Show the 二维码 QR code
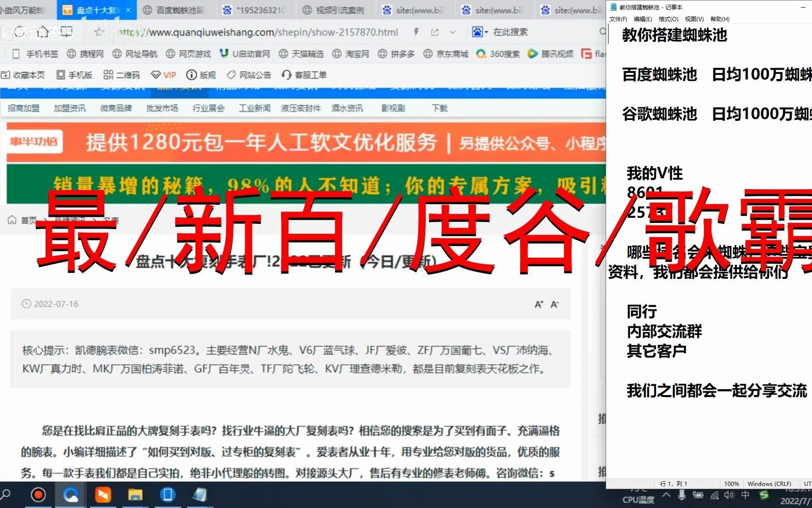The height and width of the screenshot is (508, 812). point(122,75)
